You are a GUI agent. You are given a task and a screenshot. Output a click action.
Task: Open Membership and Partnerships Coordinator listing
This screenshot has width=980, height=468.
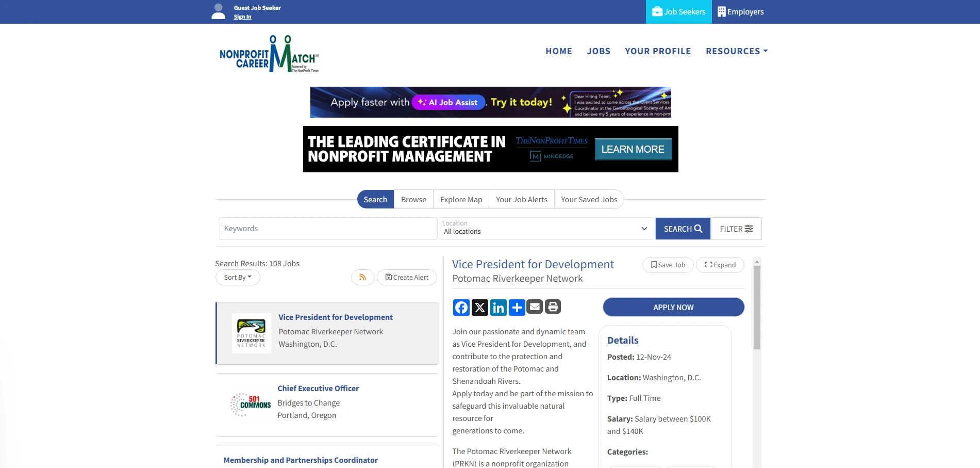point(301,460)
